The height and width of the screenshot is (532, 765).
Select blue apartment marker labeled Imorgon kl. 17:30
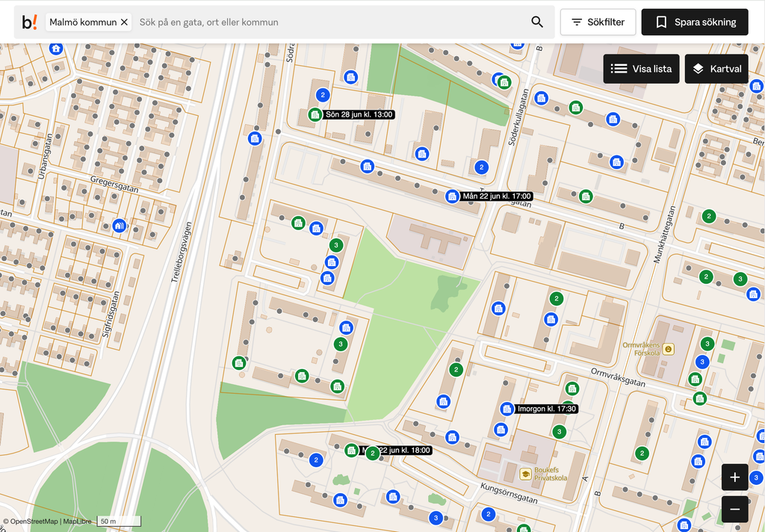coord(507,409)
